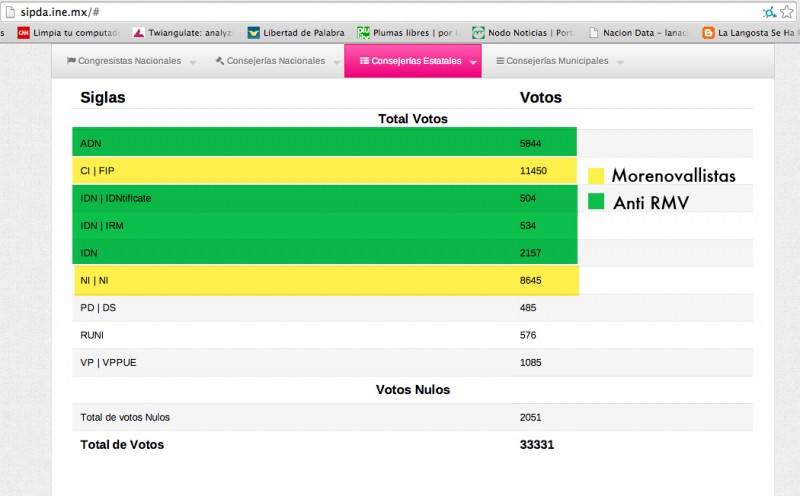This screenshot has height=496, width=800.
Task: Click the page icon in address bar
Action: pyautogui.click(x=10, y=12)
